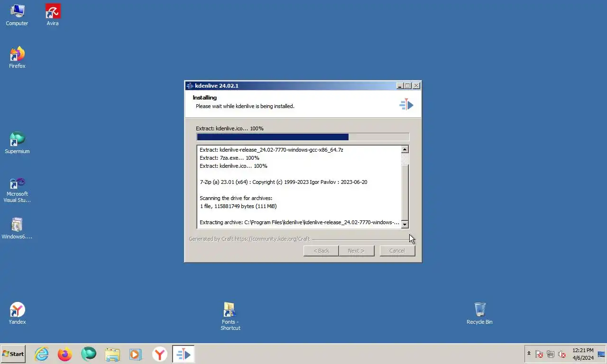This screenshot has height=364, width=607.
Task: Click the 'Extracting archive:' log line
Action: (x=299, y=222)
